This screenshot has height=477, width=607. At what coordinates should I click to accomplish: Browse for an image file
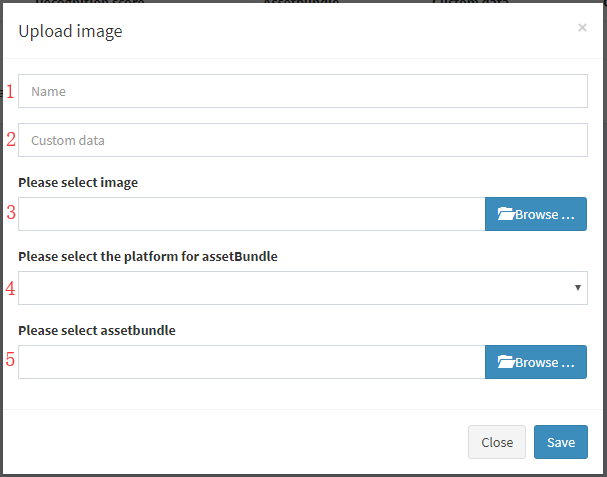click(536, 214)
